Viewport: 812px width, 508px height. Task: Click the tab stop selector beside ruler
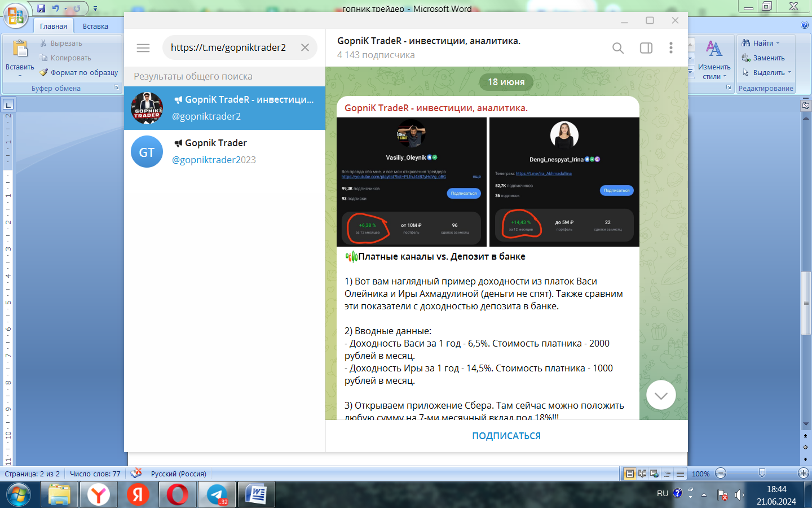point(8,104)
